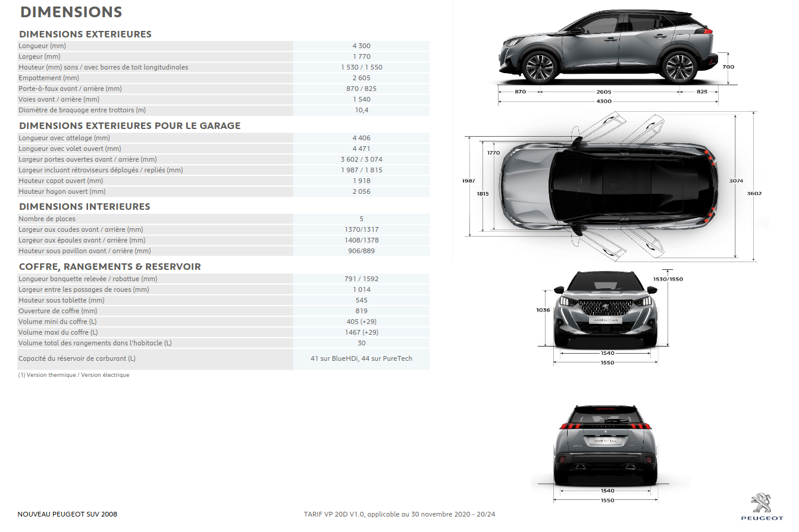Click the value 1 918 in the table

point(361,181)
